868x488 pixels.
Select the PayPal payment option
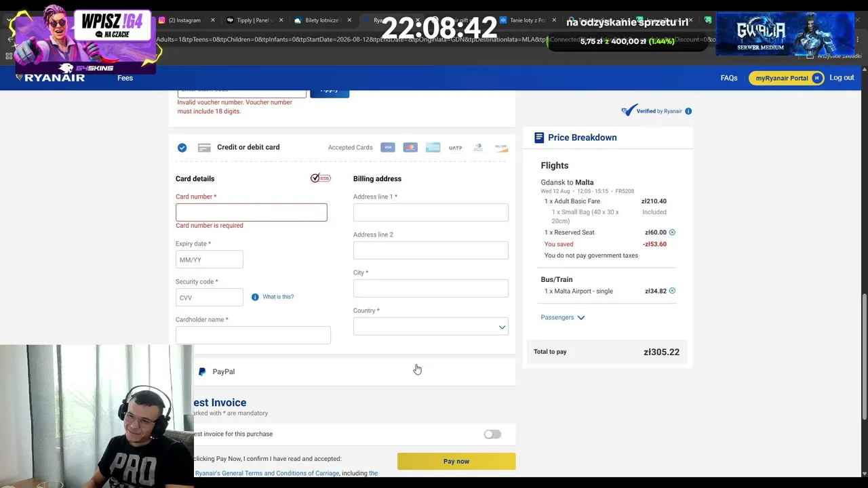click(x=355, y=371)
